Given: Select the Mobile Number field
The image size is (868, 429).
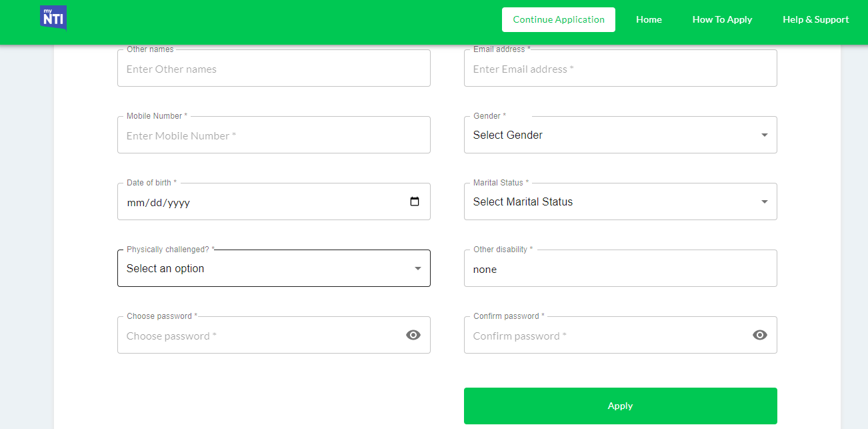Looking at the screenshot, I should 273,135.
